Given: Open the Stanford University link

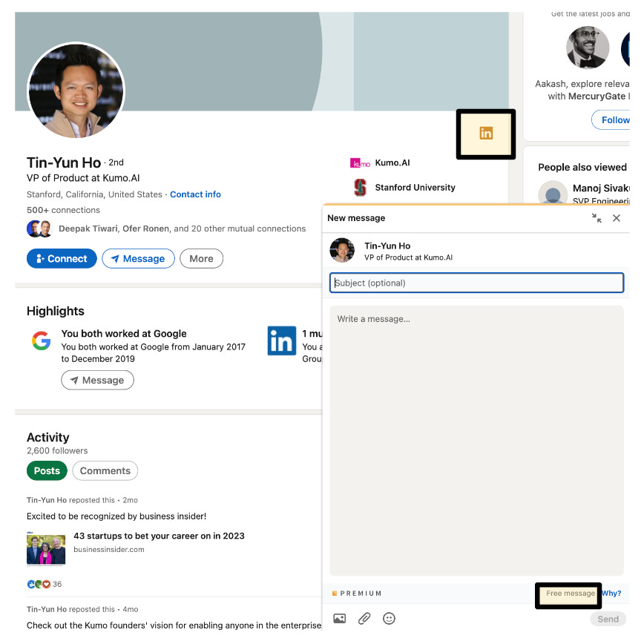Looking at the screenshot, I should point(415,187).
